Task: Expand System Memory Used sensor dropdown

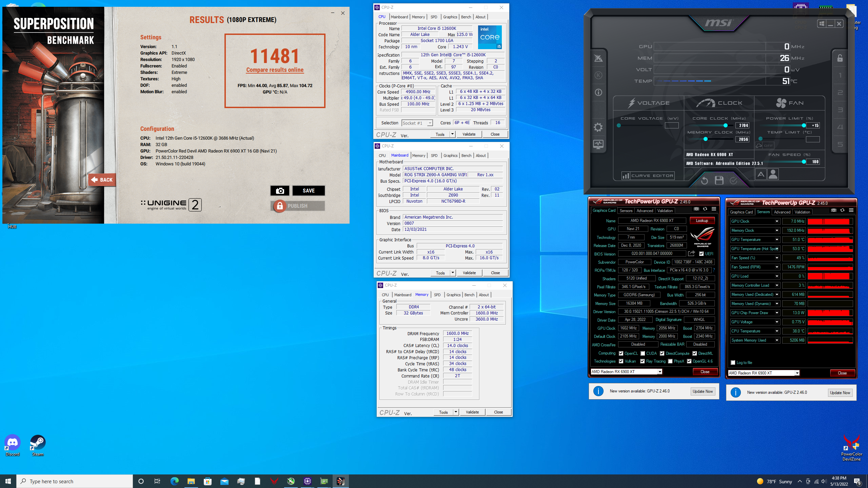Action: point(777,340)
